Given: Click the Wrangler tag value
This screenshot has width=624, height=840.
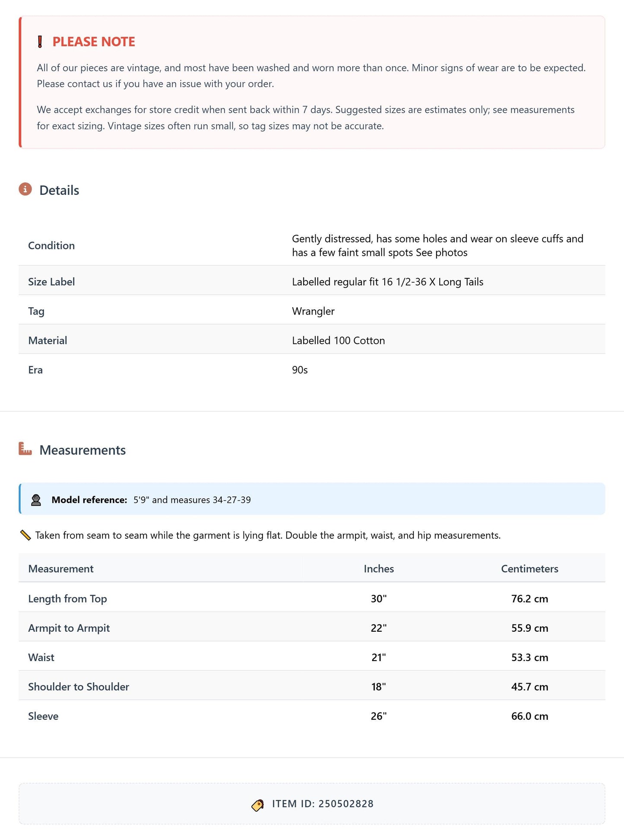Looking at the screenshot, I should (313, 311).
